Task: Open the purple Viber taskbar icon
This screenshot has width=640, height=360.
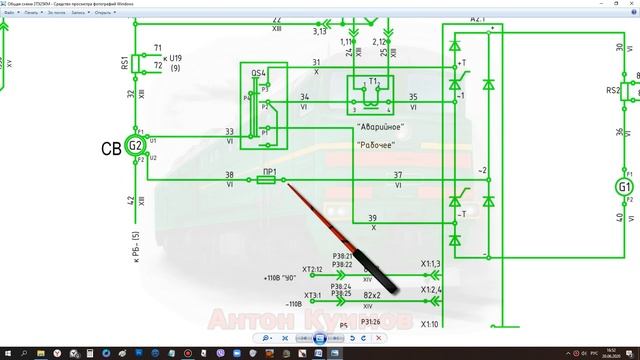Action: click(220, 353)
